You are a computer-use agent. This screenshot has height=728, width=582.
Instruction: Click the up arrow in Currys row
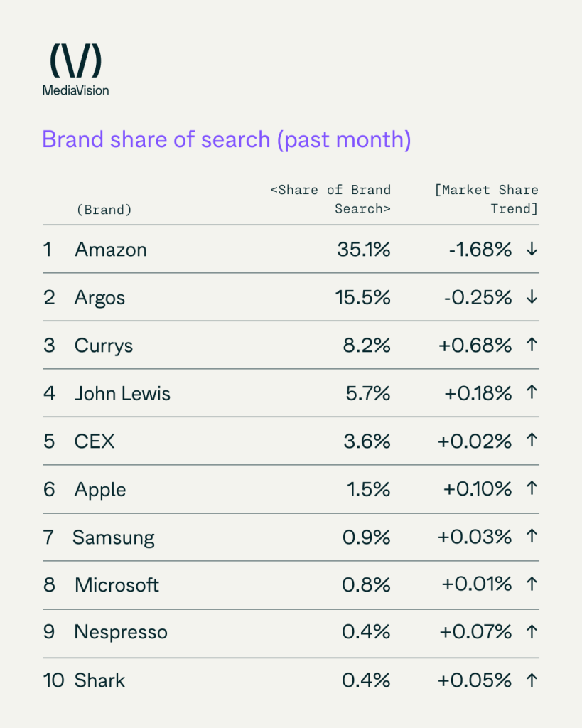coord(531,346)
